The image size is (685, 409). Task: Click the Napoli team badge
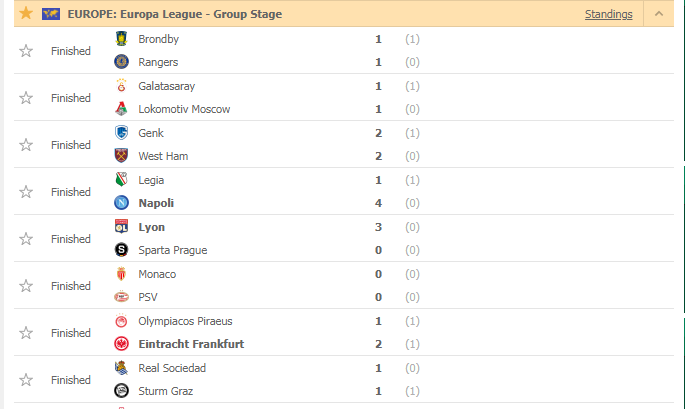coord(121,202)
